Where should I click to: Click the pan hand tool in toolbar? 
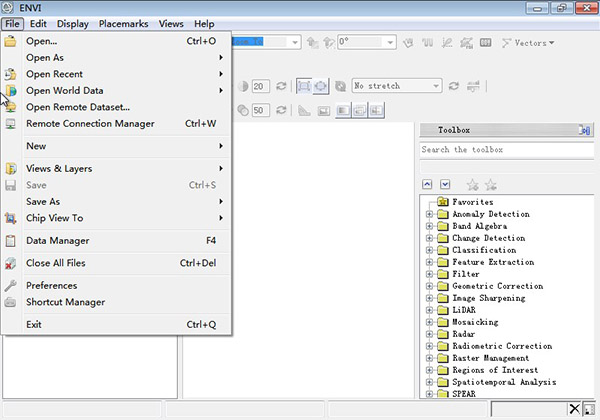[x=408, y=43]
